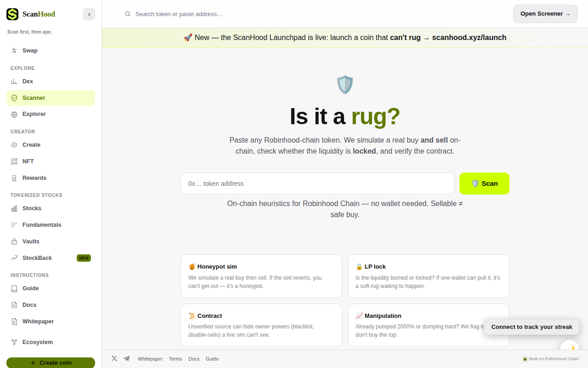This screenshot has width=588, height=368.
Task: Open the NFT page
Action: pyautogui.click(x=51, y=161)
